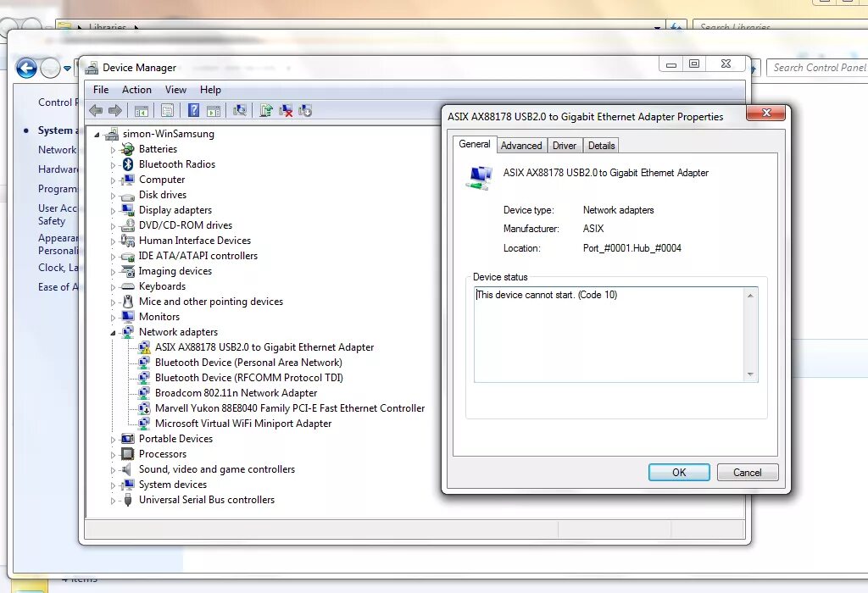Open the Network link in Control Panel sidebar
The width and height of the screenshot is (868, 593).
pos(58,150)
